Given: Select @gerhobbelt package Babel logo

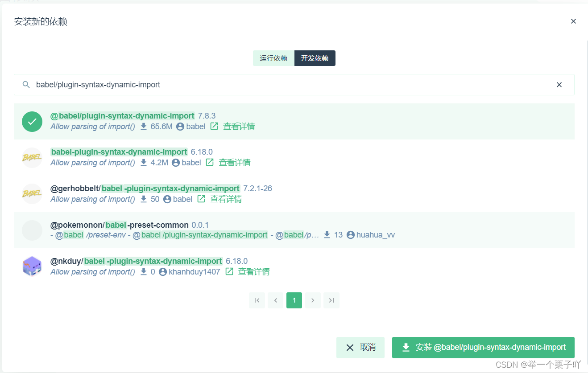Looking at the screenshot, I should [x=32, y=194].
